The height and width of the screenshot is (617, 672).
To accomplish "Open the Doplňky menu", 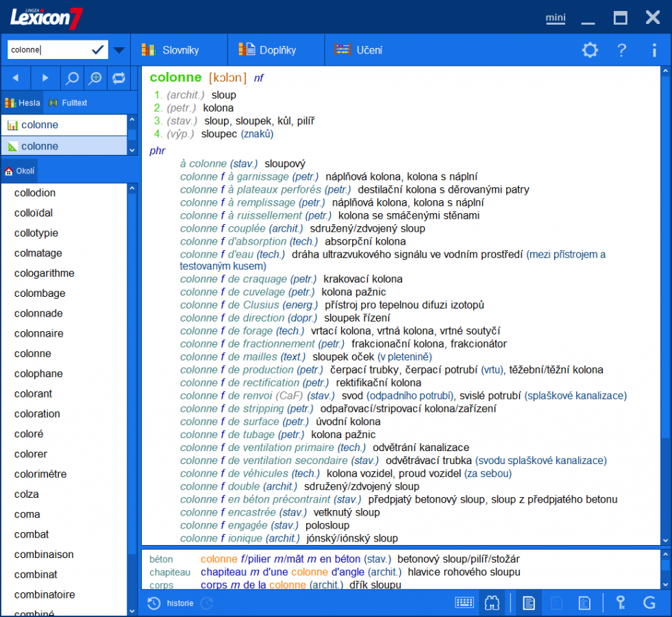I will 273,49.
